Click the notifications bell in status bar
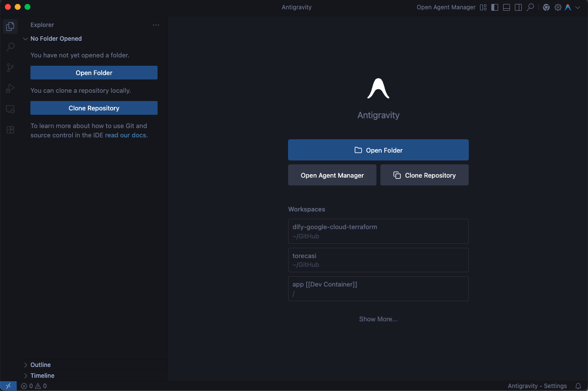The image size is (588, 391). [x=578, y=386]
